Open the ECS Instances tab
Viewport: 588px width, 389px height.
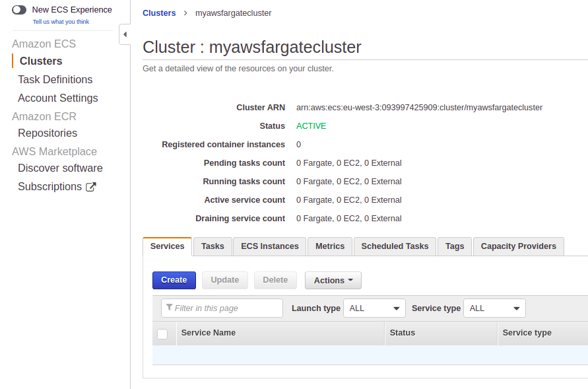tap(269, 246)
